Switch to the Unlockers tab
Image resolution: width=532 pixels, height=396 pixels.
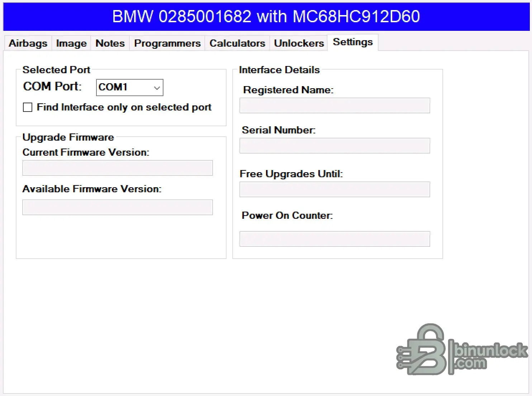[x=299, y=43]
